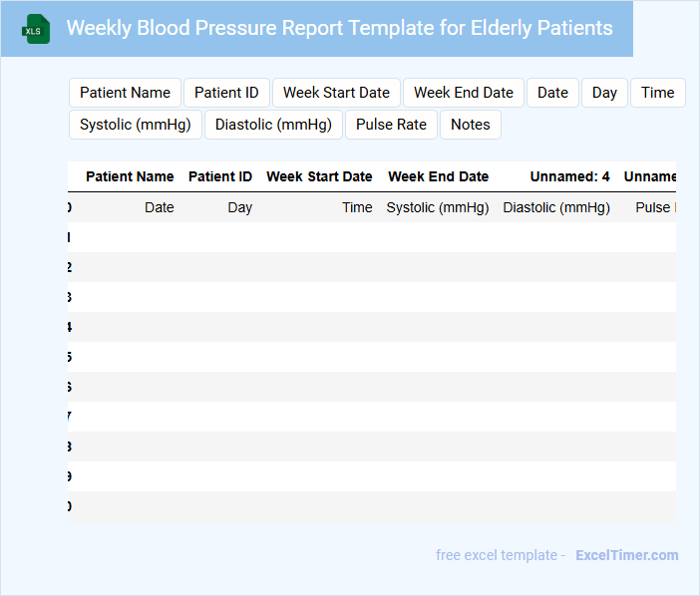Click the Diastolic (mmHg) tag
Image resolution: width=700 pixels, height=596 pixels.
pyautogui.click(x=273, y=125)
